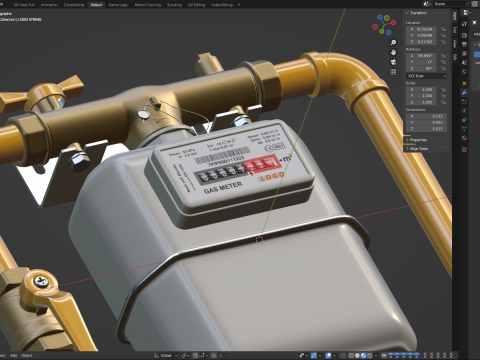Image resolution: width=480 pixels, height=360 pixels.
Task: Open the Object Constraints properties icon
Action: pos(464,120)
